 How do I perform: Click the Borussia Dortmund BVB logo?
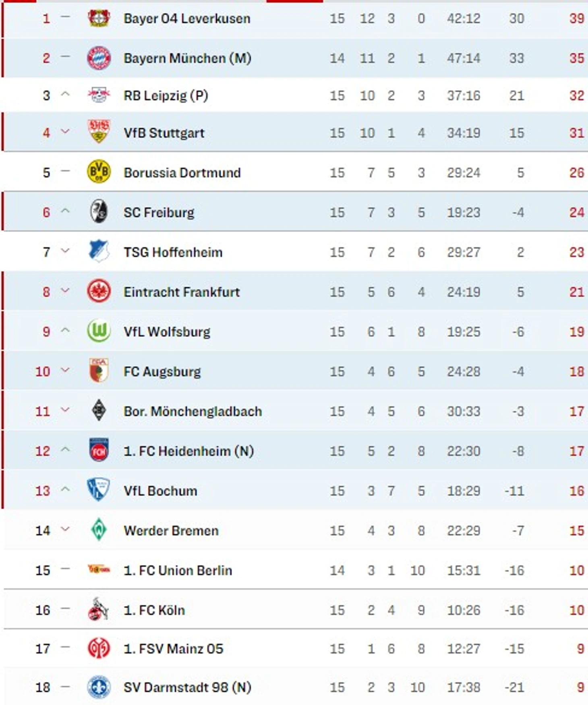tap(99, 171)
